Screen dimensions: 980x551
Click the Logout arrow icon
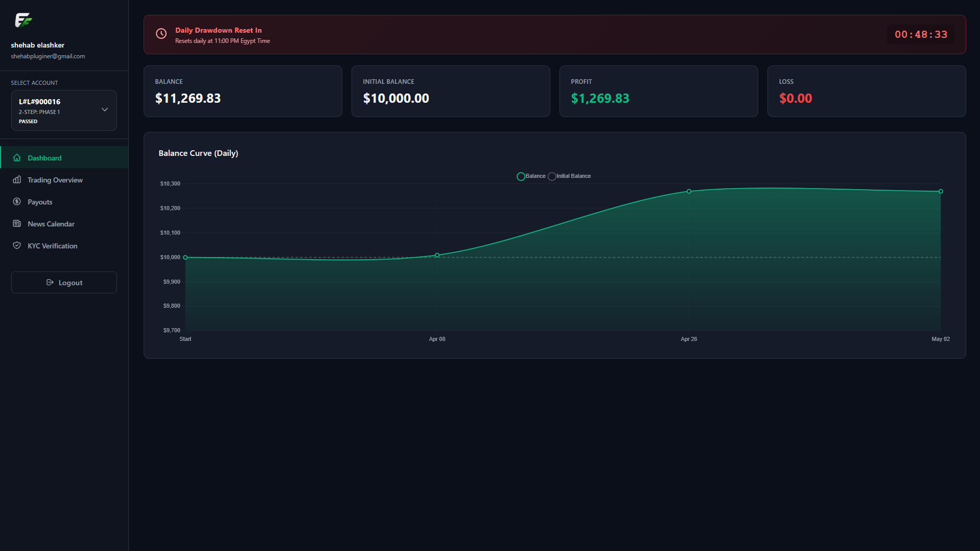(50, 283)
